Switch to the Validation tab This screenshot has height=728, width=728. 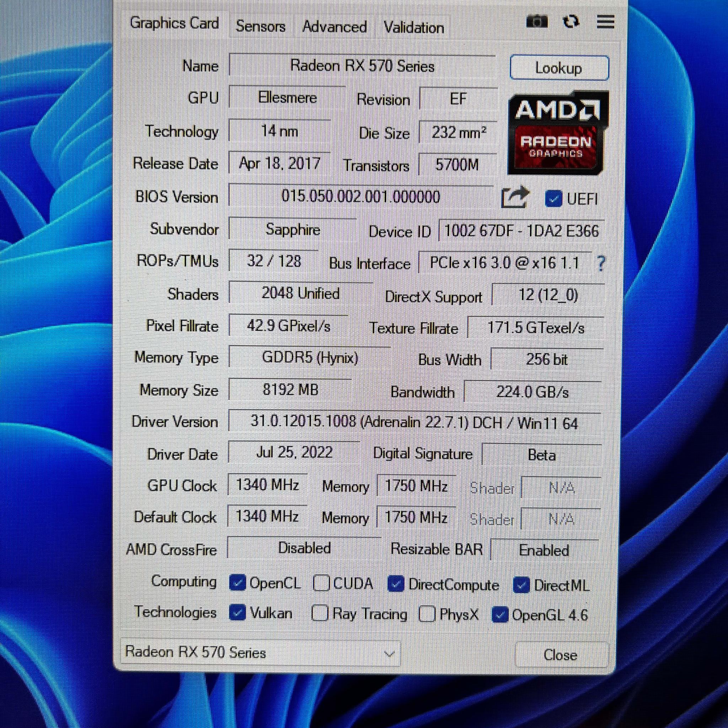pyautogui.click(x=414, y=27)
